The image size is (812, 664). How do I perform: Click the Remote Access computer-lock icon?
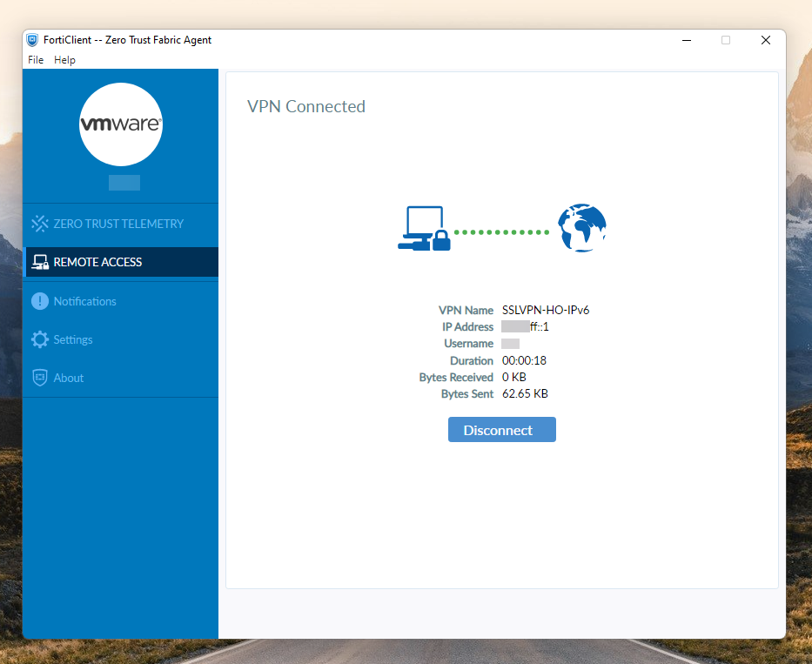coord(40,262)
